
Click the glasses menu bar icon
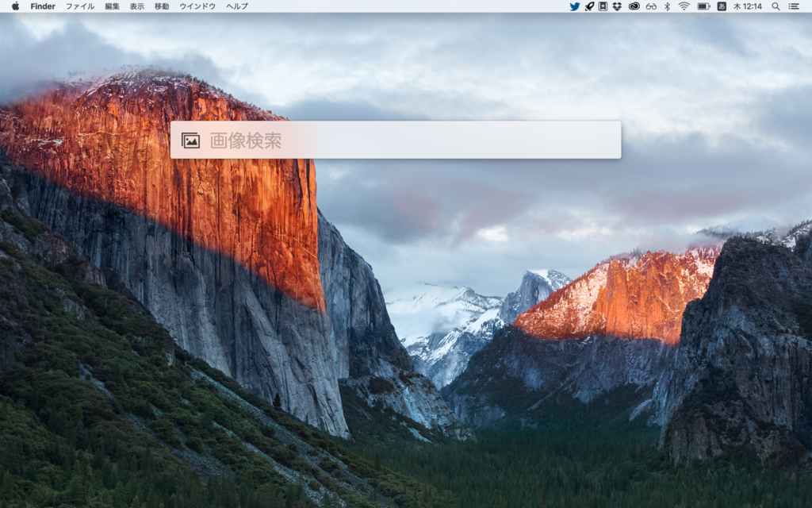coord(652,6)
